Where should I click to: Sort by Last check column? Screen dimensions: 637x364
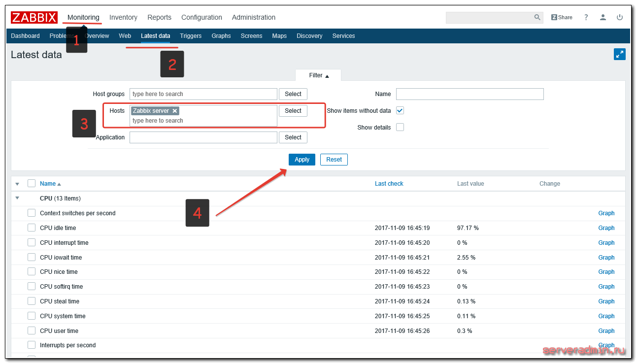[x=389, y=184]
